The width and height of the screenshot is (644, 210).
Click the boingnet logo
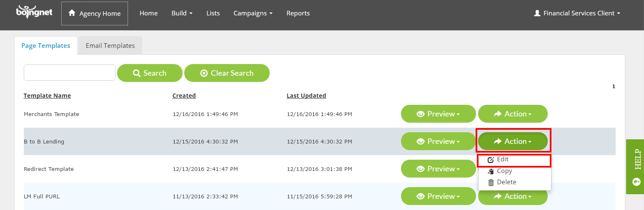pyautogui.click(x=34, y=12)
